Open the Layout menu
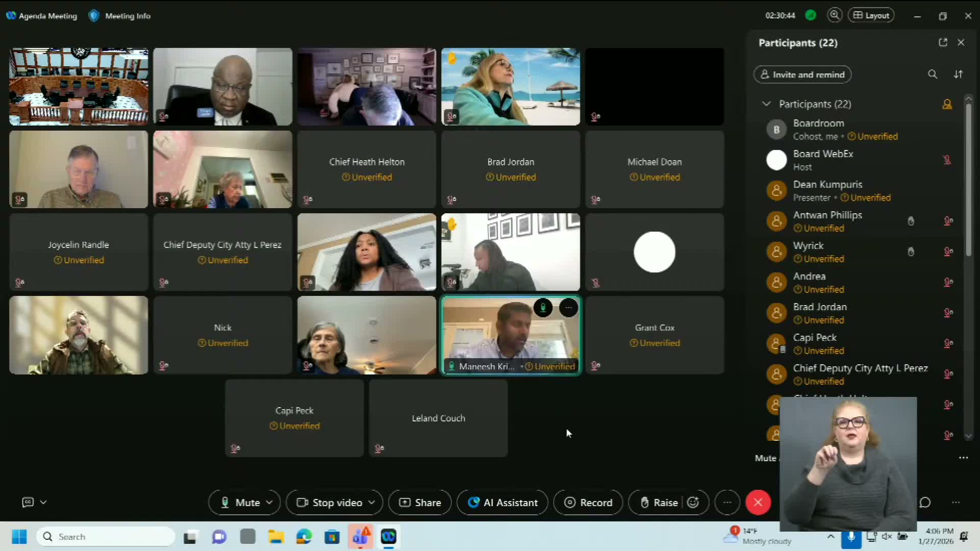Screen dimensions: 980x551 [871, 15]
